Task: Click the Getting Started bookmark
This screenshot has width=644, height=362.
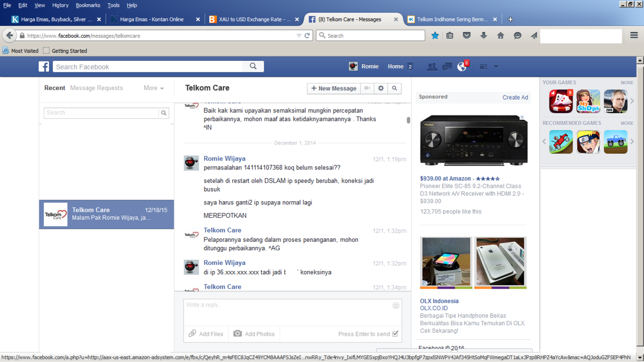Action: 65,51
